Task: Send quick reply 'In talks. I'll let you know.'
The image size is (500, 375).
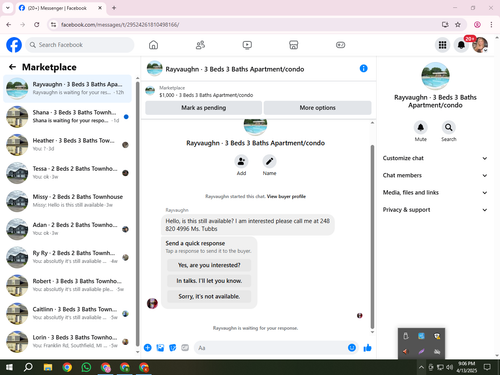Action: 209,281
